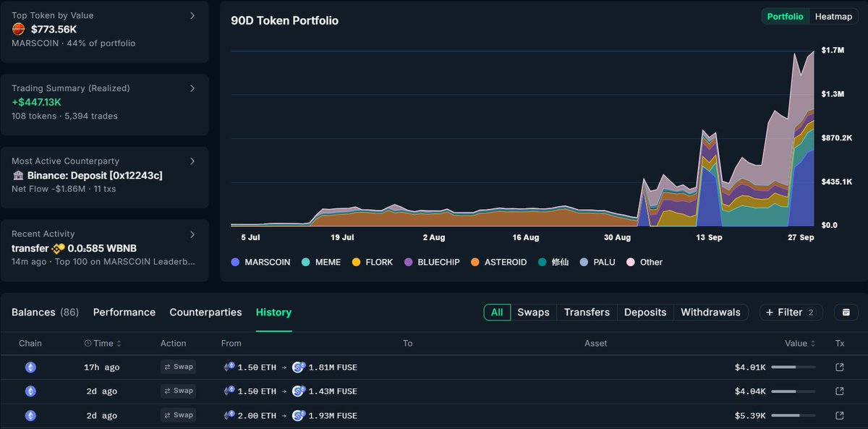The height and width of the screenshot is (429, 868).
Task: Click the value bar for the $5.39K swap
Action: (793, 416)
